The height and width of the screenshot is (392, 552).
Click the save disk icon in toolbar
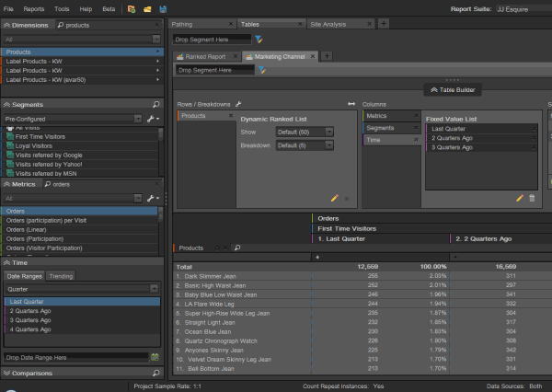click(x=163, y=8)
